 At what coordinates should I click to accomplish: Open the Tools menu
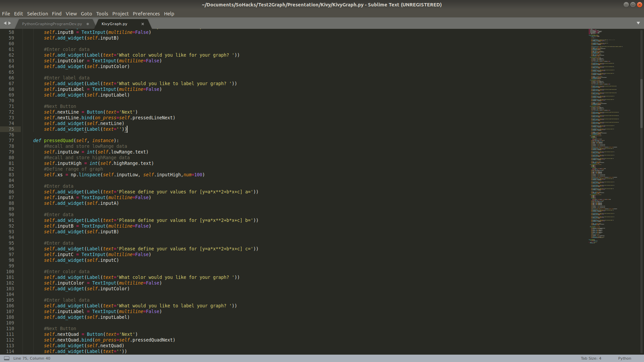[102, 14]
